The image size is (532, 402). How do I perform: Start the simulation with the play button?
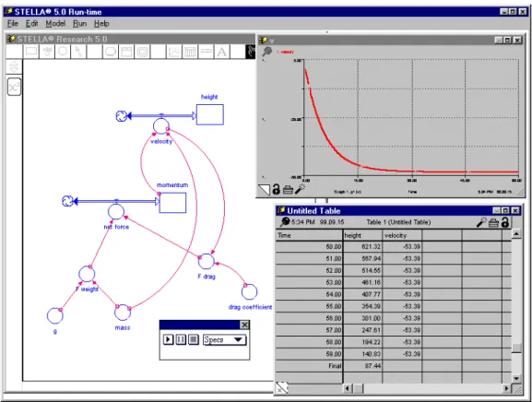coord(168,339)
